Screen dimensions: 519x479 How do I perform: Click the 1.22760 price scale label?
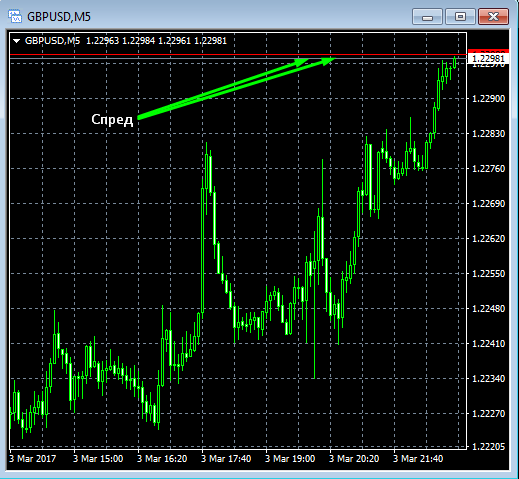pos(488,169)
